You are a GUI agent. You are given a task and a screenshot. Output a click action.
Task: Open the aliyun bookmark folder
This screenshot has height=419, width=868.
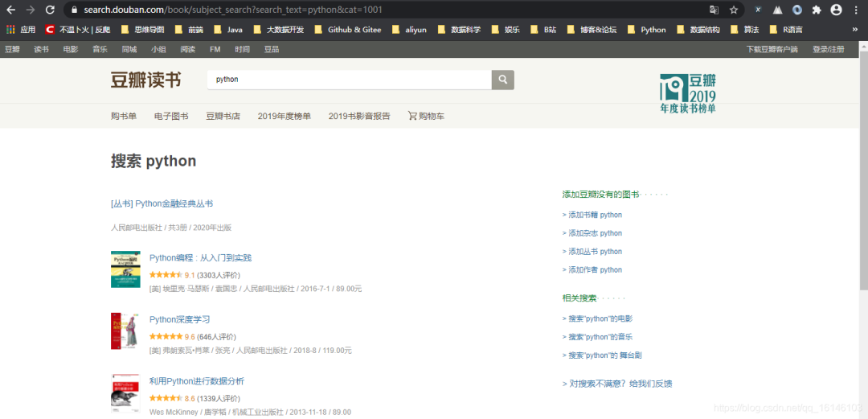[409, 30]
